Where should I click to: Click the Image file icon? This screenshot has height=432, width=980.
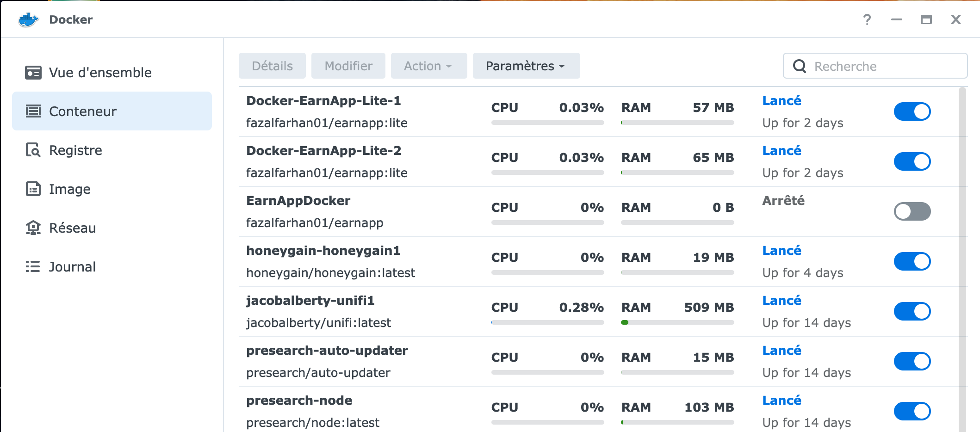pos(33,189)
